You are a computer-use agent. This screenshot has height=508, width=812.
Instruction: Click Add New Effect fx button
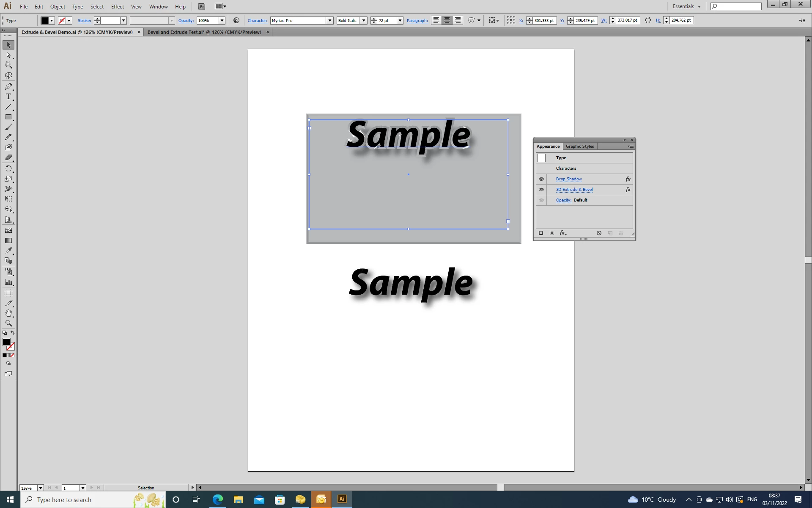click(562, 233)
